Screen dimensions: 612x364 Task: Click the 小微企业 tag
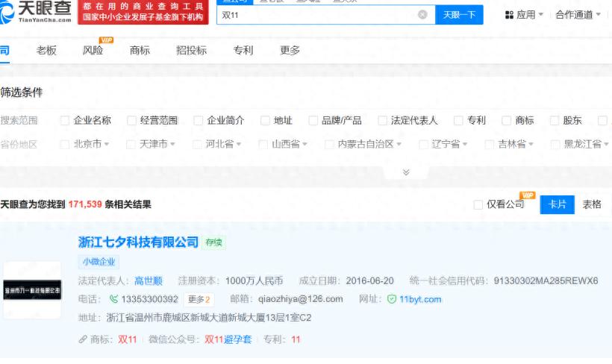[x=99, y=262]
